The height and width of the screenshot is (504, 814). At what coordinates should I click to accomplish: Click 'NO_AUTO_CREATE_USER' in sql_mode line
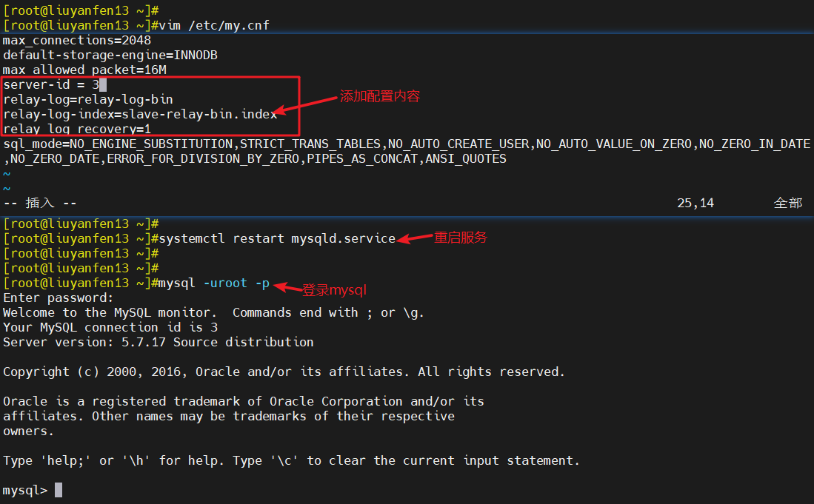coord(458,144)
